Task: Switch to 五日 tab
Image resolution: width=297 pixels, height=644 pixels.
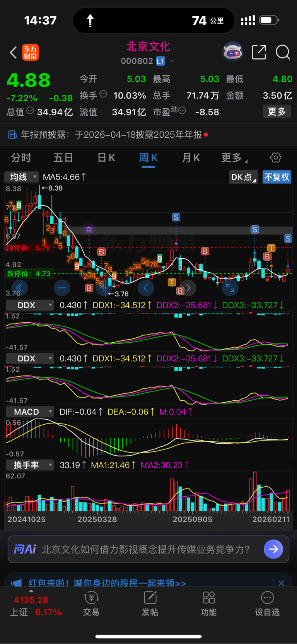Action: (63, 158)
